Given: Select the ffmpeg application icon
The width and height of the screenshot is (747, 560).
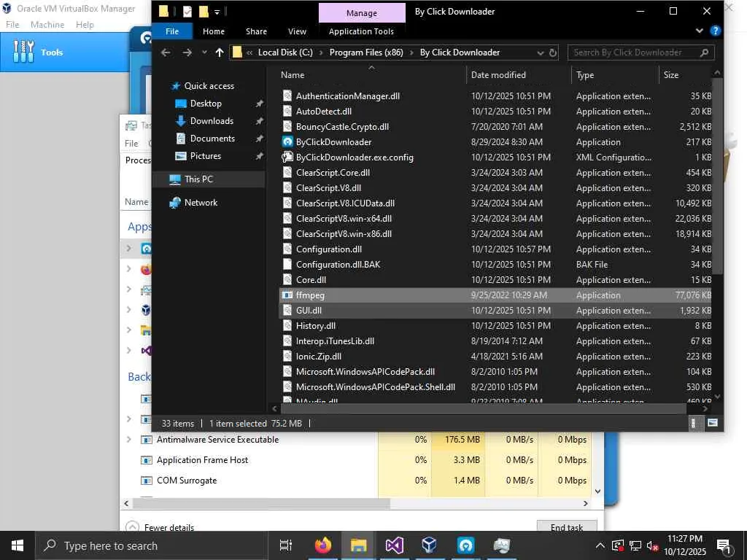Looking at the screenshot, I should tap(287, 295).
